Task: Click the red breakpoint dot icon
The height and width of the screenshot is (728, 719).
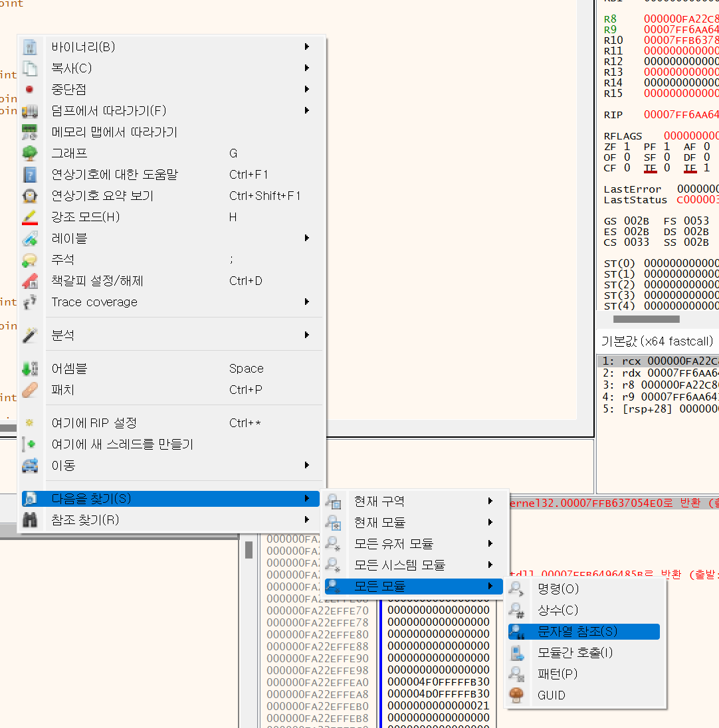Action: pyautogui.click(x=28, y=89)
